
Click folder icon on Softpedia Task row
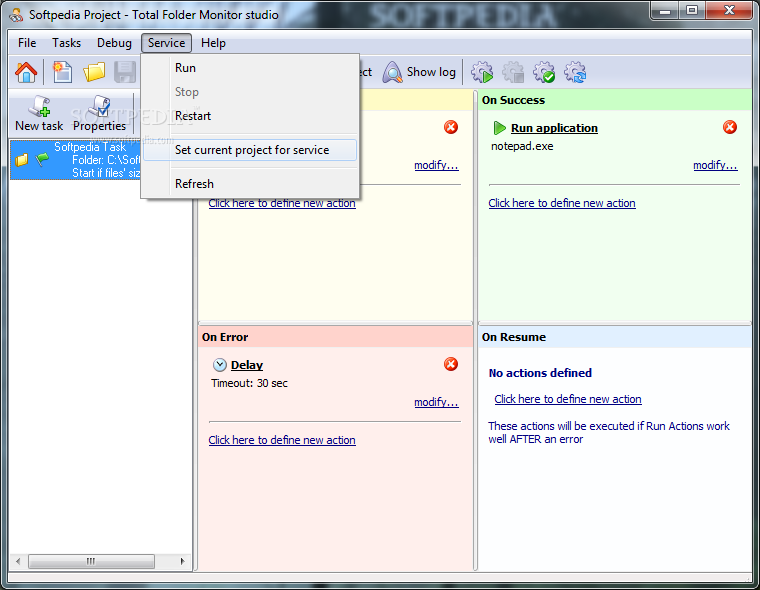click(x=21, y=159)
